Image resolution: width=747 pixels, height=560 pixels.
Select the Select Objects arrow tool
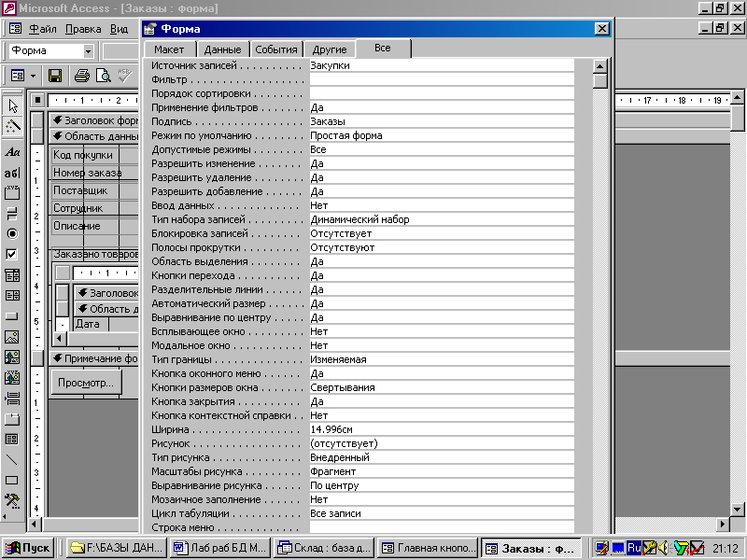click(12, 105)
